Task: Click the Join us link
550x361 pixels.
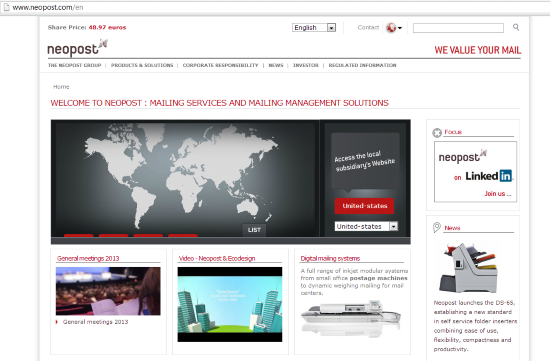Action: coord(498,193)
